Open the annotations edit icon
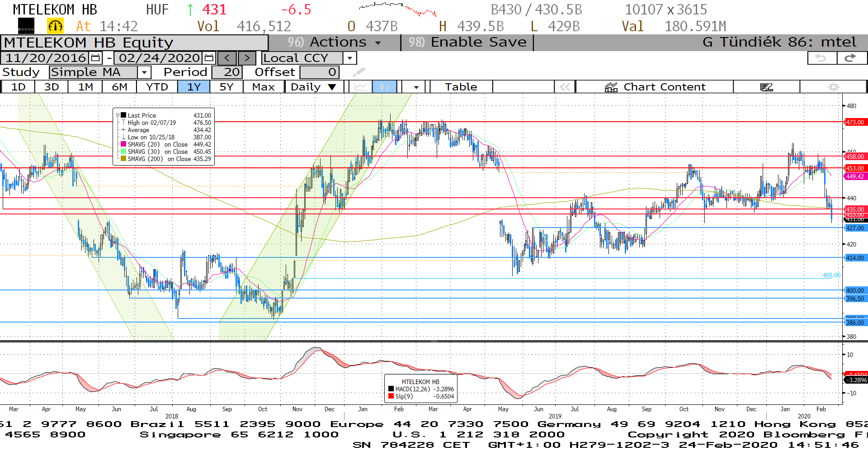The image size is (868, 470). point(767,87)
